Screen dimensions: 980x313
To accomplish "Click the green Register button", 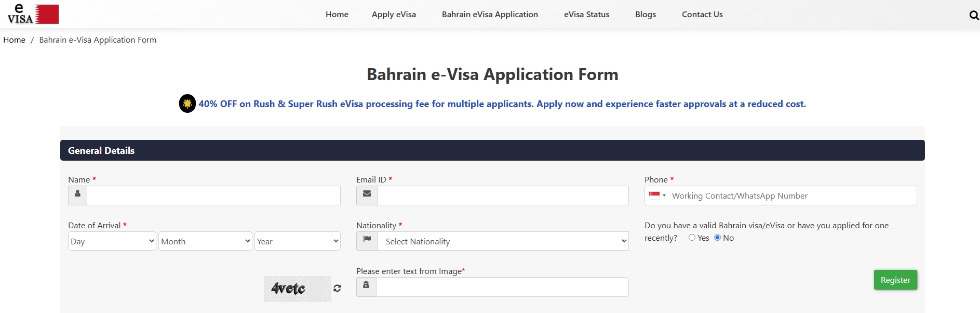I will [x=895, y=280].
